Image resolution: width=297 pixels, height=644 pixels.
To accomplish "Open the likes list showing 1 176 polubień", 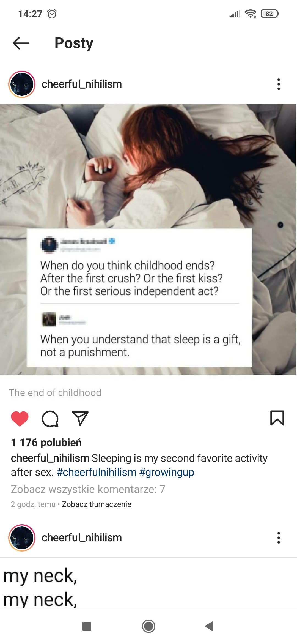I will (46, 443).
